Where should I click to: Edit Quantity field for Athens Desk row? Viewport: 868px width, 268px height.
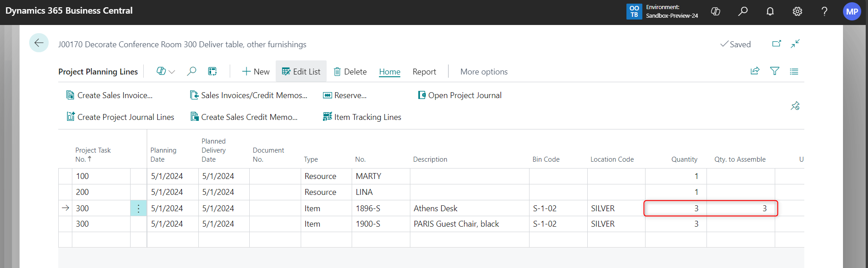[676, 208]
